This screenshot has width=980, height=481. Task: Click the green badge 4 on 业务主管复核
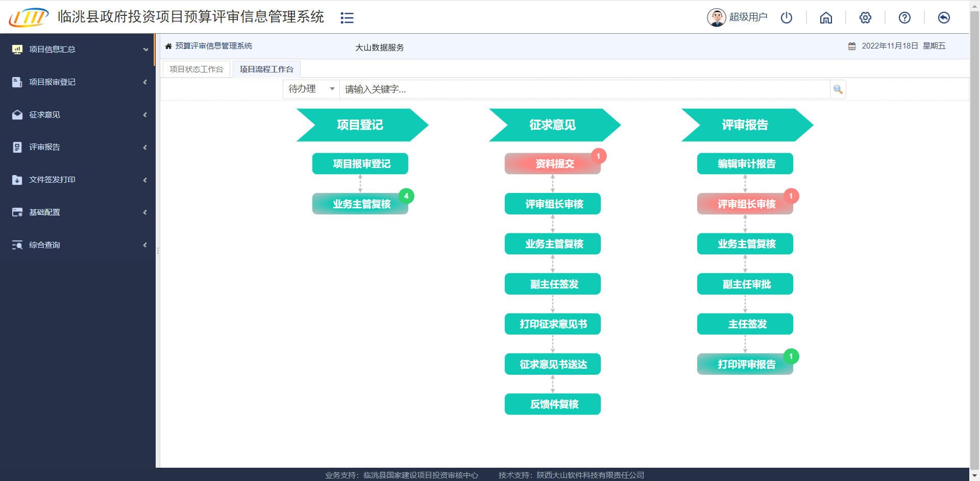pos(406,196)
